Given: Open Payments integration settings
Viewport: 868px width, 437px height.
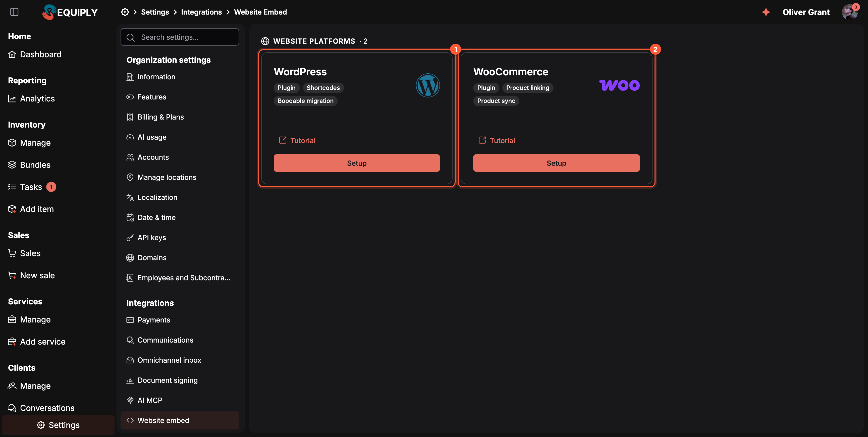Looking at the screenshot, I should click(x=180, y=320).
